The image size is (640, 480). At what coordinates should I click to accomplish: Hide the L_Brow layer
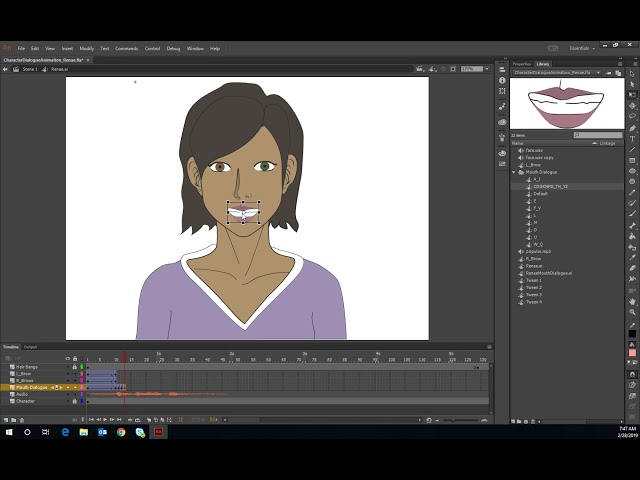coord(68,373)
